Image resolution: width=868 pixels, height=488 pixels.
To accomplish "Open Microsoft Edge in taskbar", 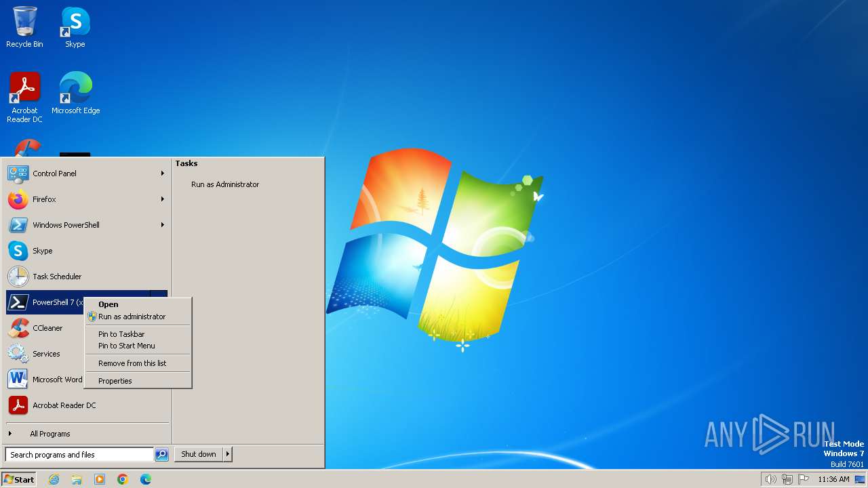I will pos(146,479).
